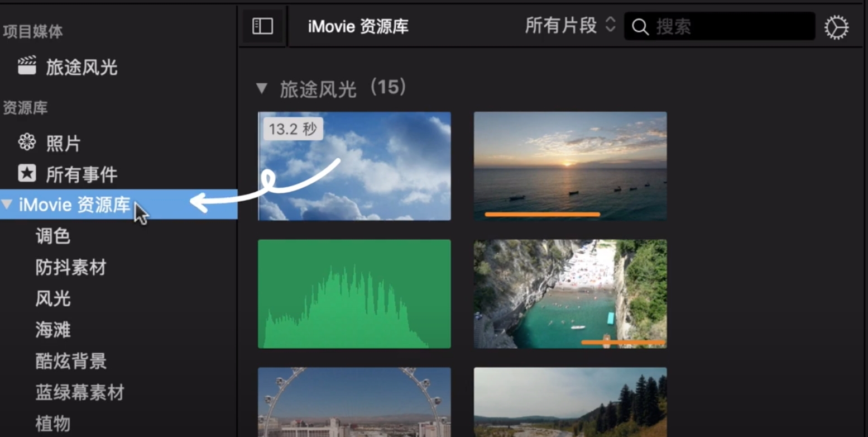This screenshot has width=868, height=437.
Task: Toggle the sidebar visibility icon
Action: [262, 26]
